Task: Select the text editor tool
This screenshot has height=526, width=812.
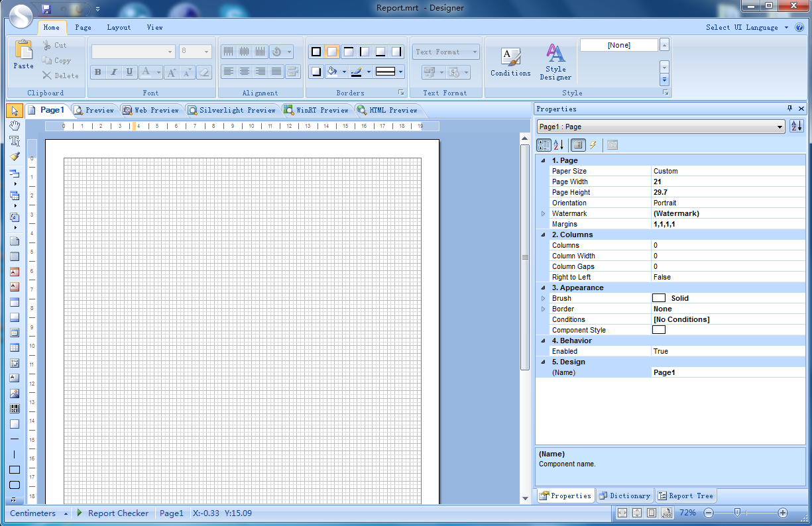Action: (15, 141)
